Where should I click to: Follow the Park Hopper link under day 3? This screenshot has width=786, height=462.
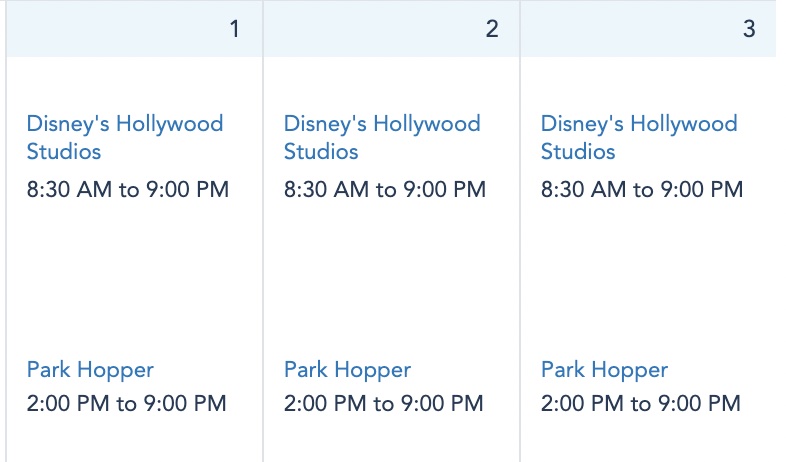click(604, 370)
